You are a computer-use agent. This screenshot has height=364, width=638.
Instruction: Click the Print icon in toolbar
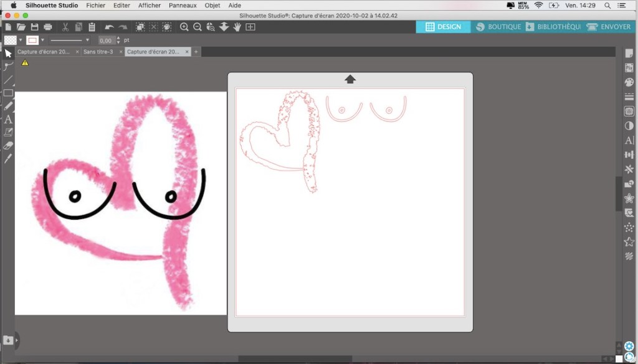[48, 27]
